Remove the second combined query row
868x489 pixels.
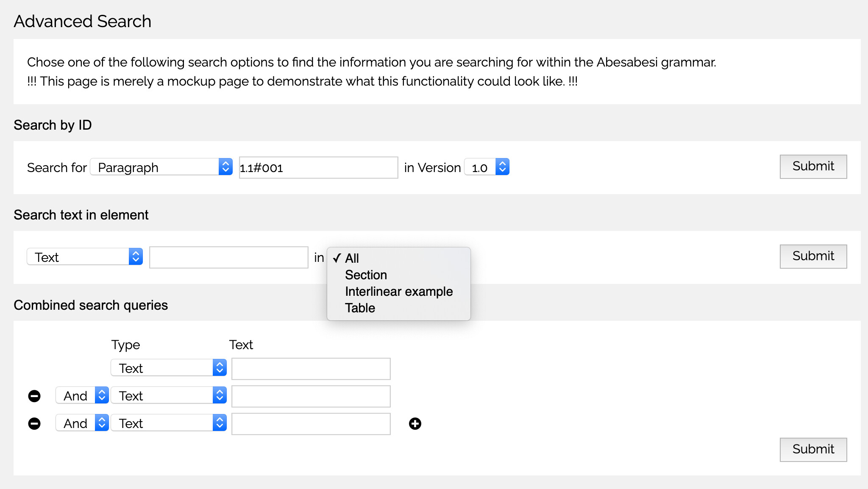(x=34, y=396)
